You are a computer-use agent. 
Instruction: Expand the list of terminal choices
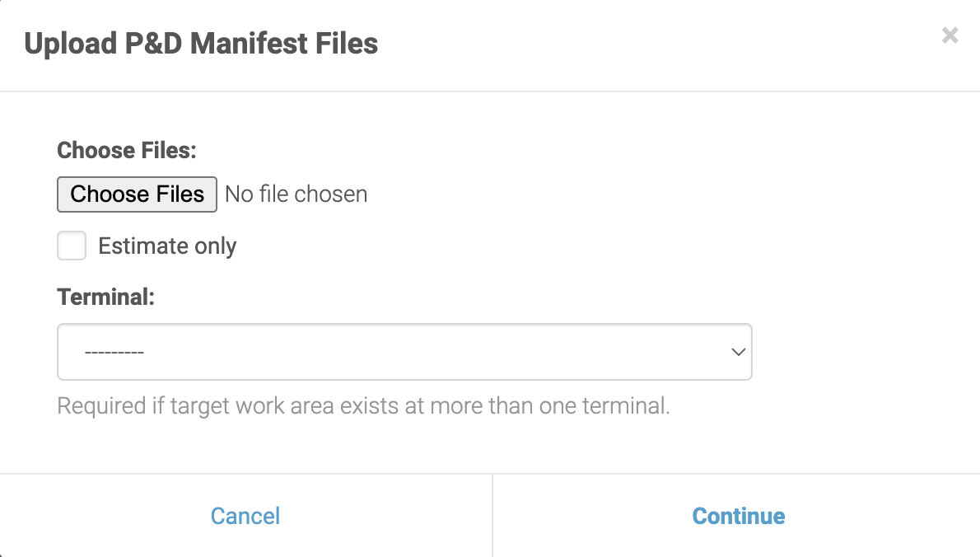[404, 352]
